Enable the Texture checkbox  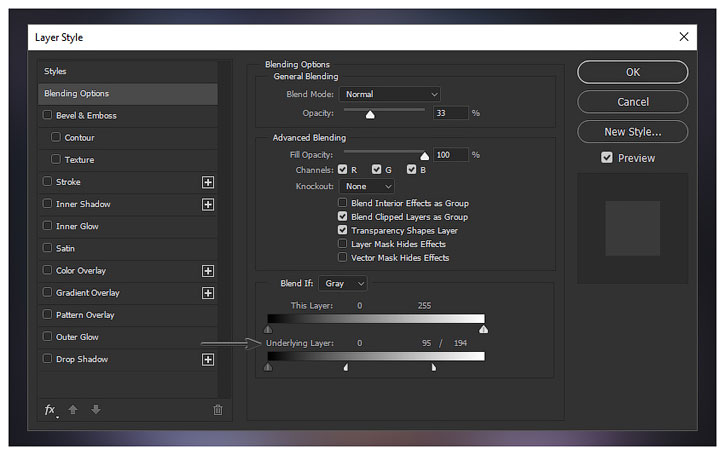(x=56, y=159)
